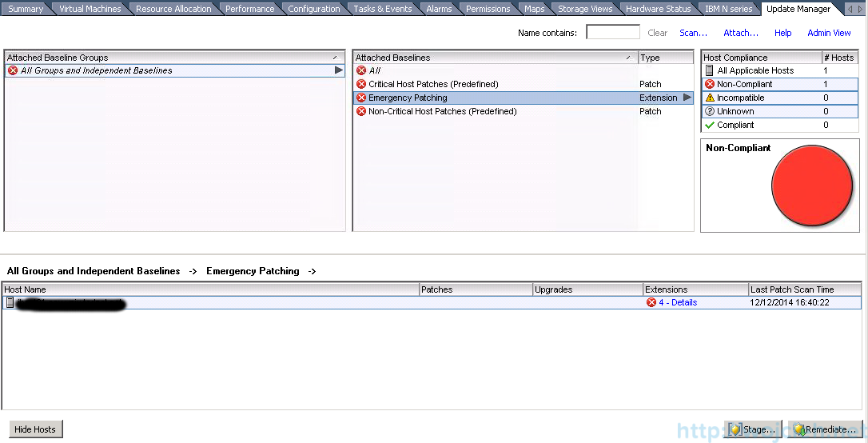Viewport: 868px width, 443px height.
Task: Click the Incompatible yellow warning icon
Action: pos(709,98)
